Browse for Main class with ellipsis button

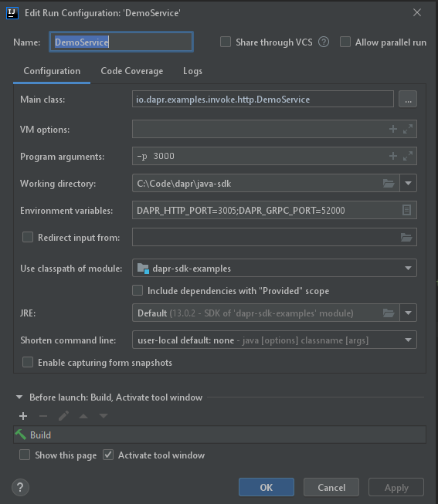pyautogui.click(x=408, y=99)
